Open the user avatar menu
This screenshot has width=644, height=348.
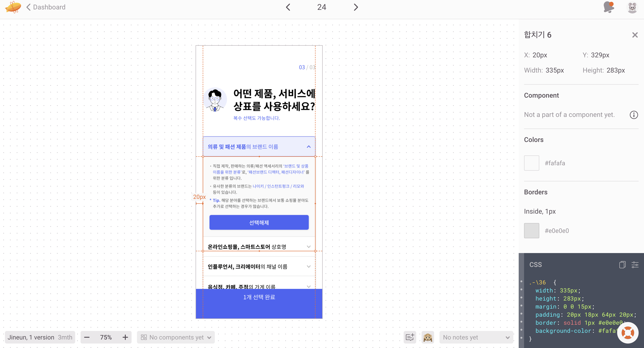(632, 7)
